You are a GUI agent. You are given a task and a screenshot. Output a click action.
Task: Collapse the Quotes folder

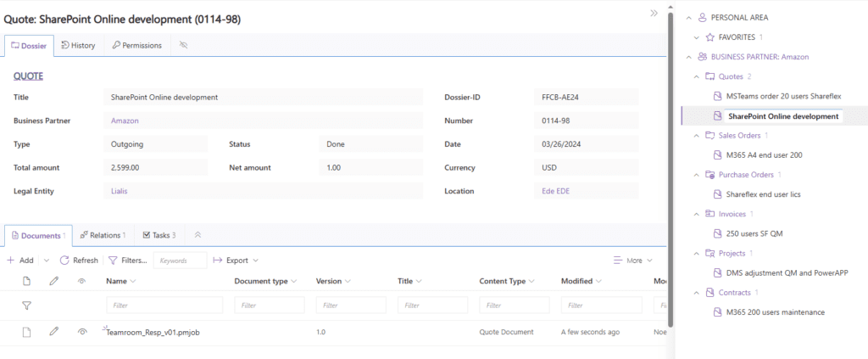coord(697,76)
